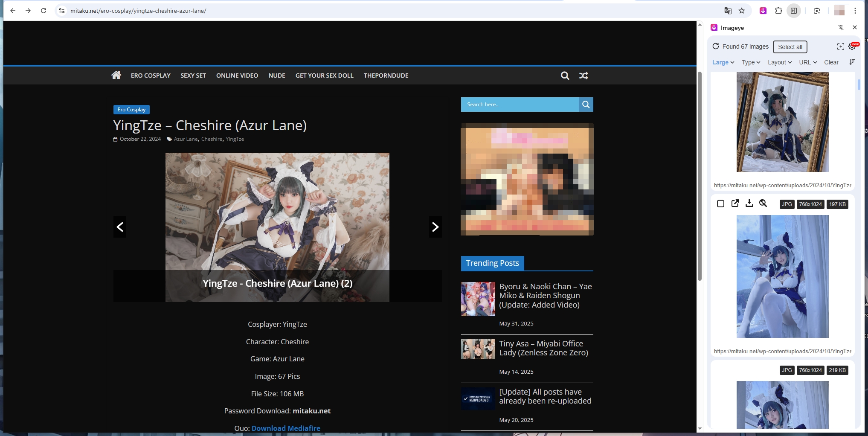
Task: Click the 768x1024 badge of 197 KB image
Action: (810, 204)
